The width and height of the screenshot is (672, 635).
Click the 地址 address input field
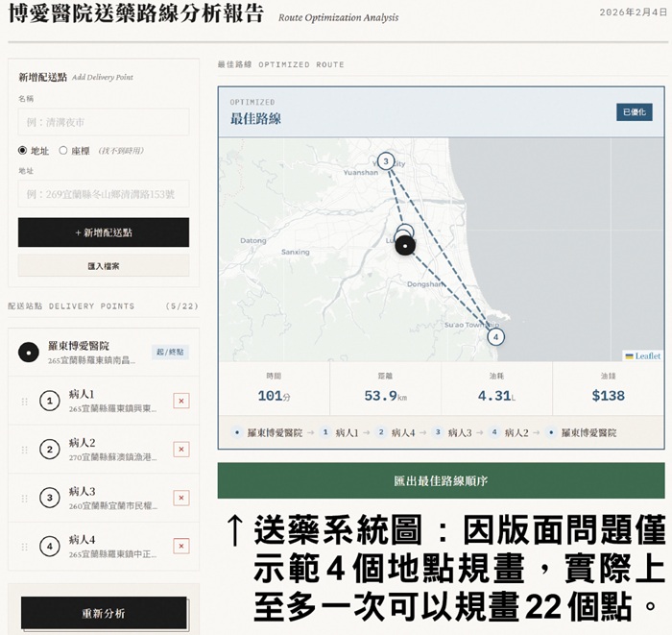pos(104,193)
